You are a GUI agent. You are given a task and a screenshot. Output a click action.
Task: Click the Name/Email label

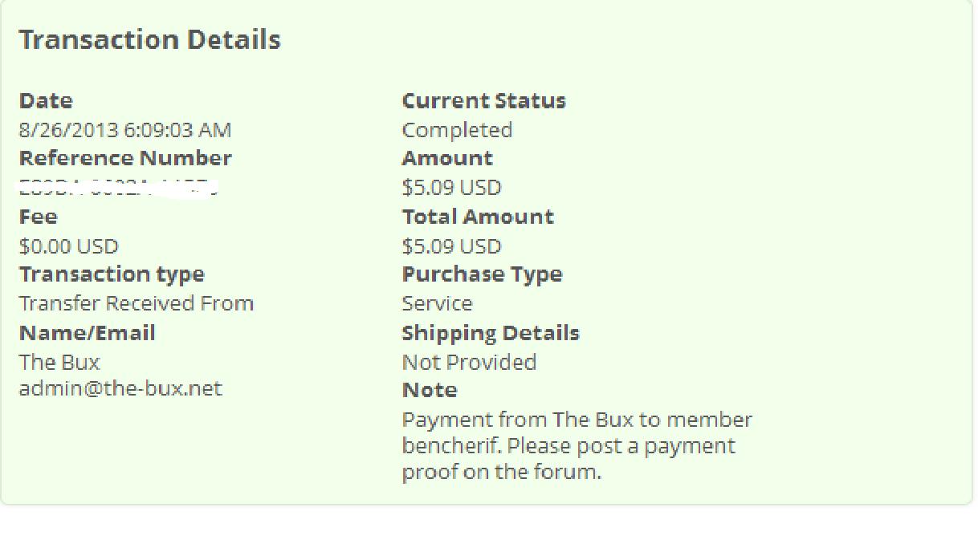(x=87, y=333)
